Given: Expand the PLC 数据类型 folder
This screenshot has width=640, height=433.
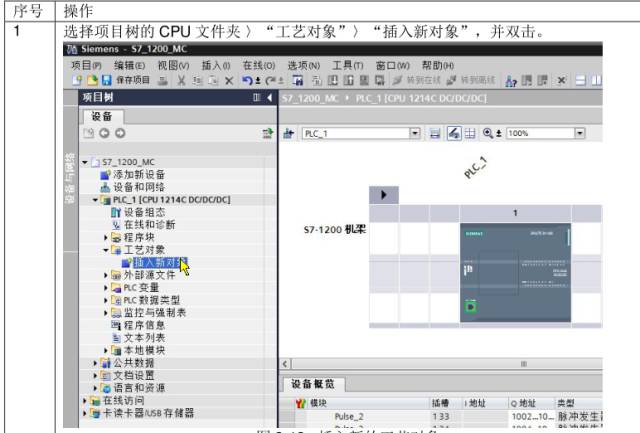Looking at the screenshot, I should point(106,300).
